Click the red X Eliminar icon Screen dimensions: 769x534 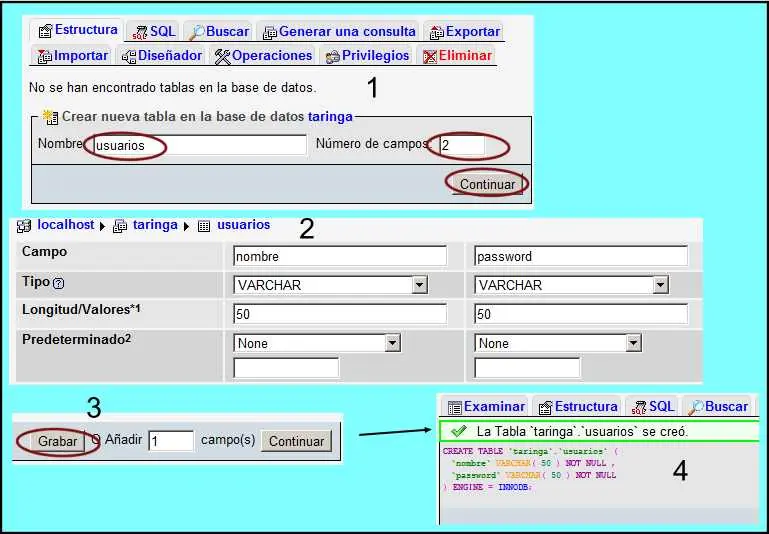(430, 57)
